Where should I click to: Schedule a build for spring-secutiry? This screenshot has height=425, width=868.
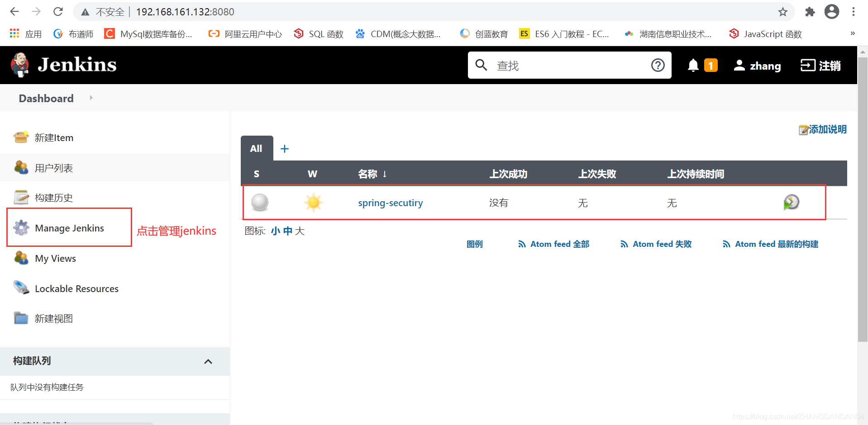[791, 202]
